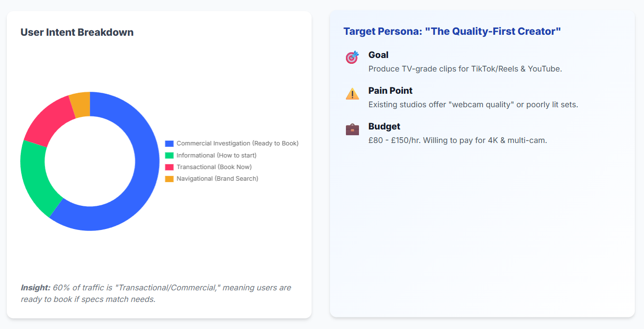The height and width of the screenshot is (329, 644).
Task: Click the Insight text about traffic
Action: coord(156,293)
